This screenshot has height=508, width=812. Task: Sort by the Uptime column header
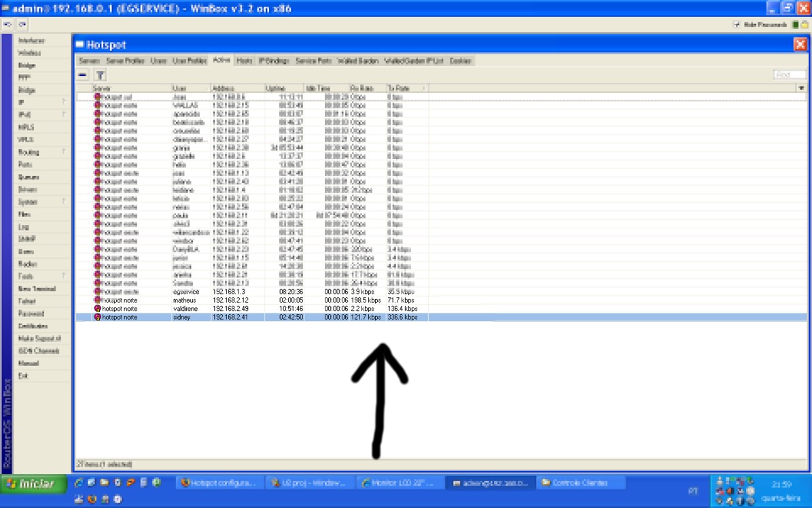click(284, 88)
